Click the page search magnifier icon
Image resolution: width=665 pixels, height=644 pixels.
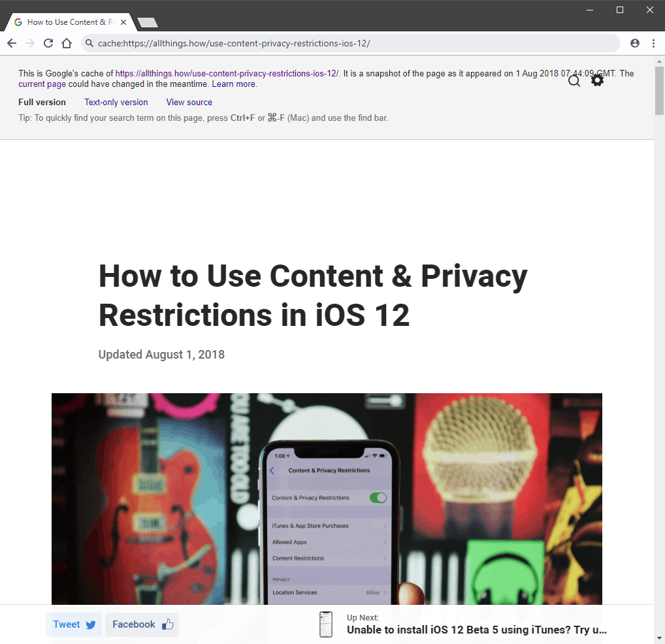tap(574, 80)
